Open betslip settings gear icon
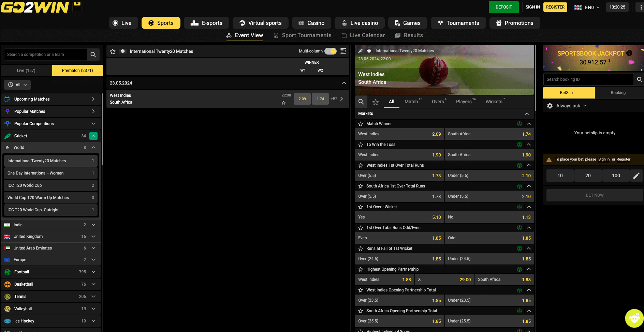Viewport: 644px width, 332px height. pos(550,106)
